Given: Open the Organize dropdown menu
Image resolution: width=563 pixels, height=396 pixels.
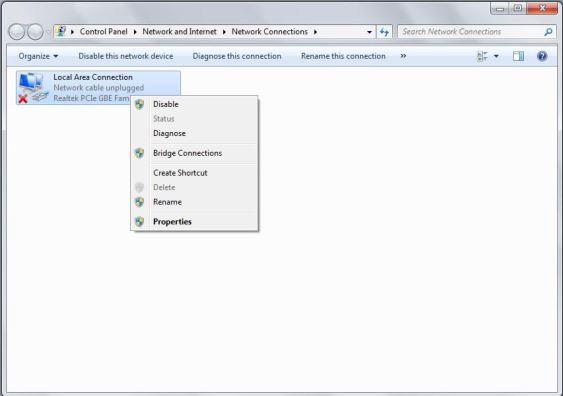Looking at the screenshot, I should 38,56.
